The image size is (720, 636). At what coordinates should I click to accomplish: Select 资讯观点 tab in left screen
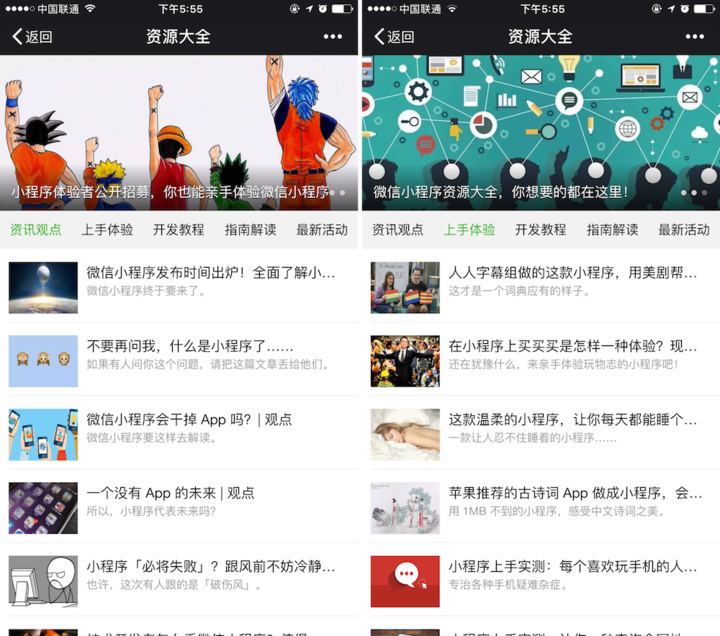[36, 230]
